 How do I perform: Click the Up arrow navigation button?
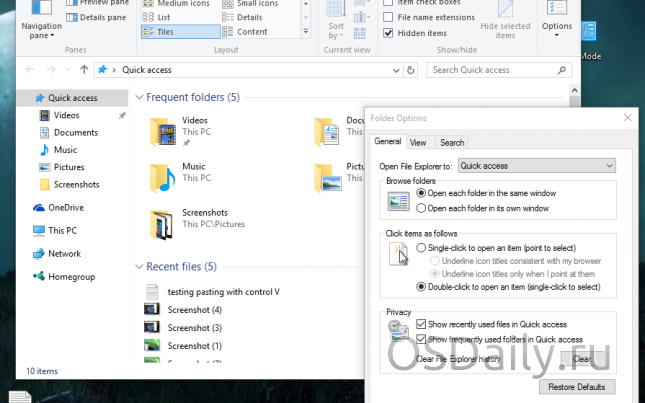coord(83,70)
